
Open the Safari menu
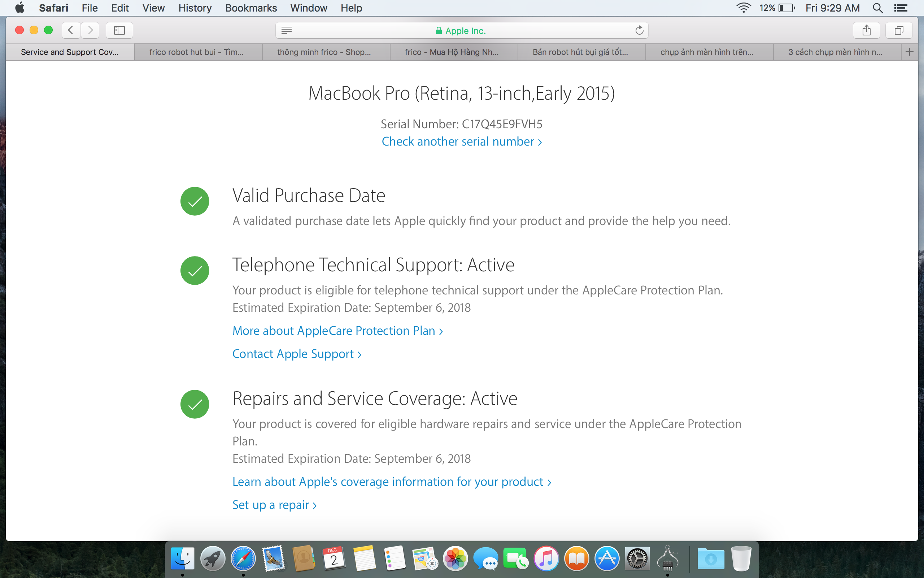click(53, 8)
